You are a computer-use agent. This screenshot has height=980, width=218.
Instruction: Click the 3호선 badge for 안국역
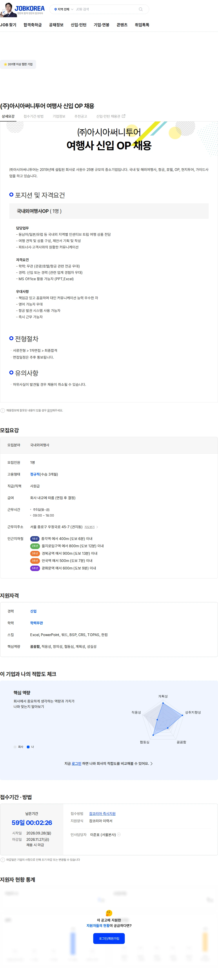point(35,561)
